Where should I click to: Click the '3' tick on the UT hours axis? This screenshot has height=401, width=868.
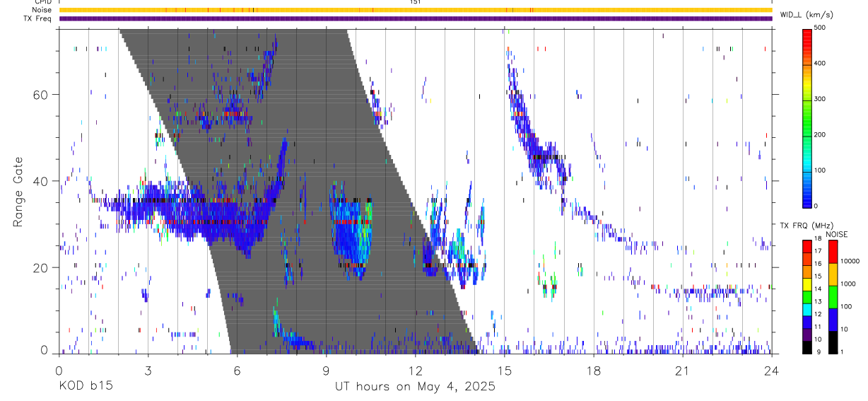click(x=148, y=371)
